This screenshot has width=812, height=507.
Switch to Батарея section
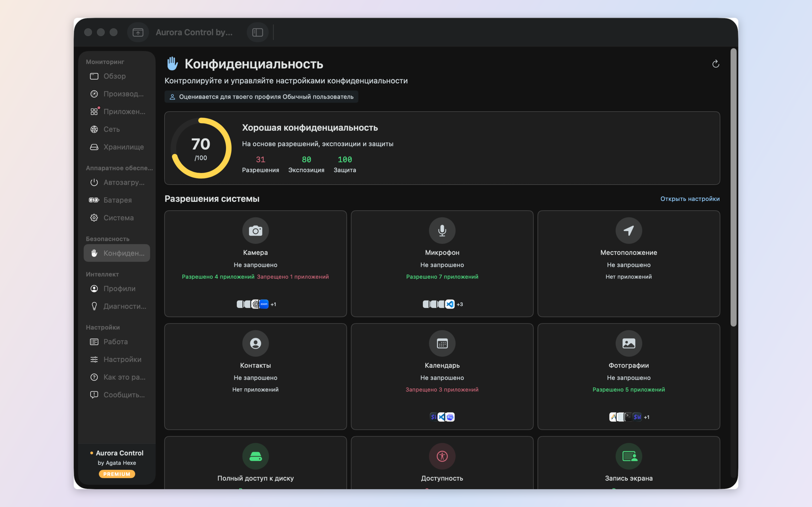click(117, 200)
